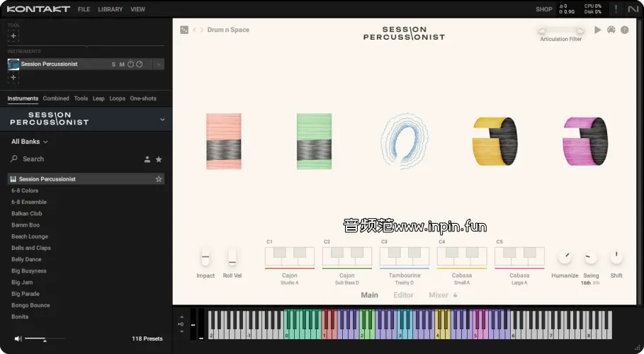Mute the Session Percussionist instrument
Viewport: 644px width, 354px height.
coord(122,64)
